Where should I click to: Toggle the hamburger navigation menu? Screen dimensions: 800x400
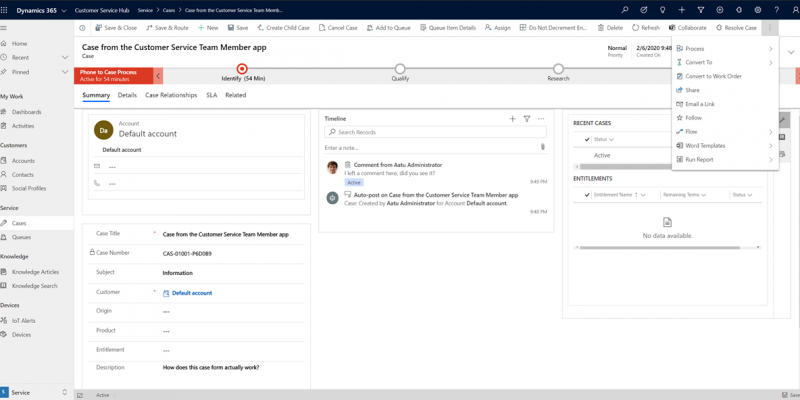click(x=4, y=28)
